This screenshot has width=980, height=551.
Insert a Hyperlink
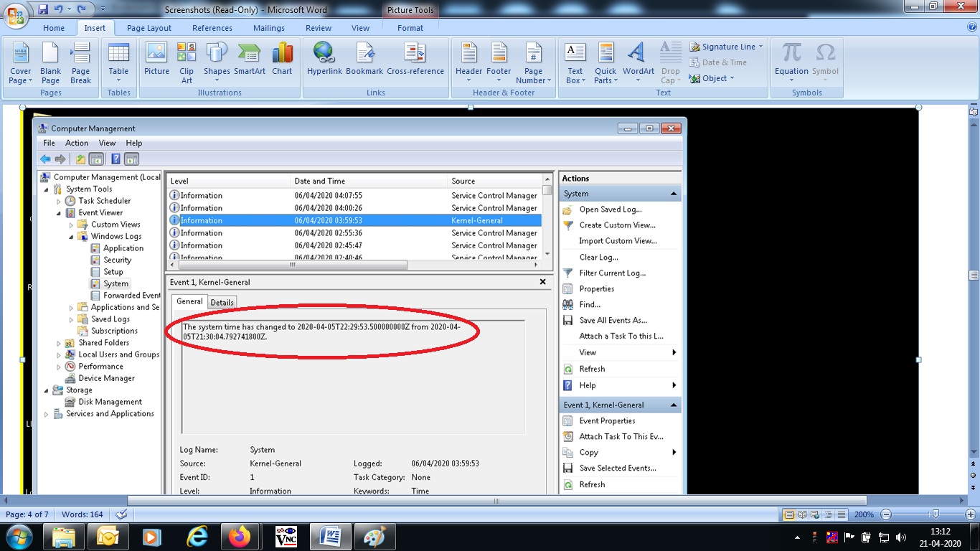(x=324, y=59)
